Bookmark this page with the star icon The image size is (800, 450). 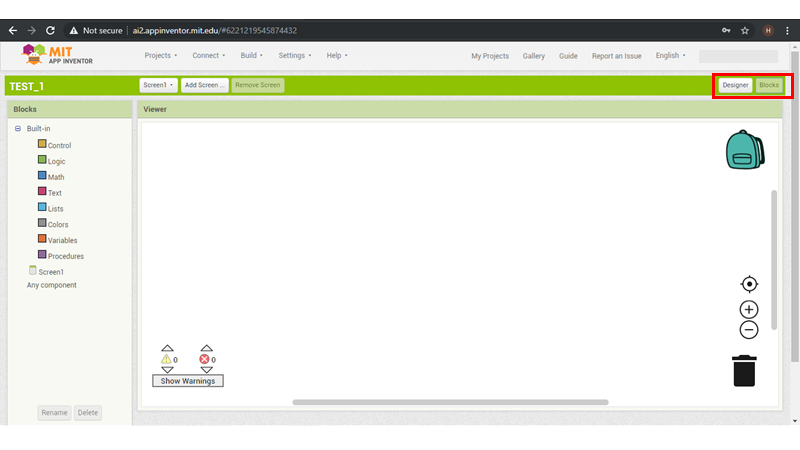(x=745, y=30)
